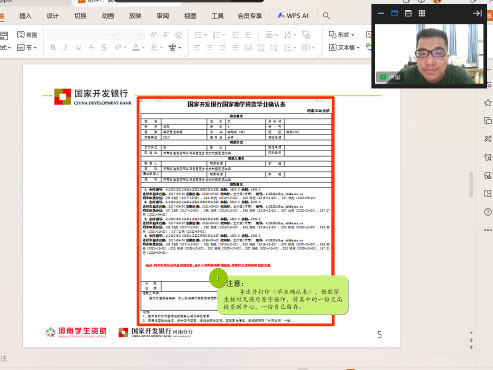Click the 重置 slide reset button
The height and width of the screenshot is (370, 493).
coord(27,35)
